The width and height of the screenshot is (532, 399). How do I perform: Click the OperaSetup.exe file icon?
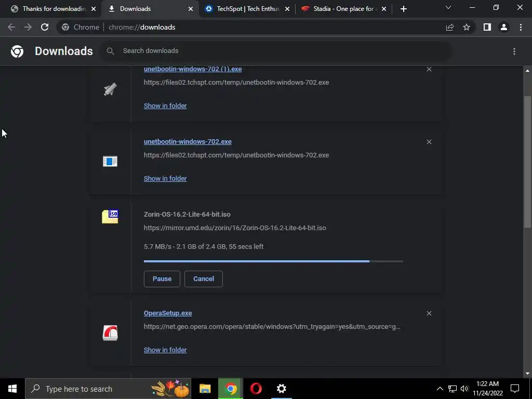click(x=110, y=332)
